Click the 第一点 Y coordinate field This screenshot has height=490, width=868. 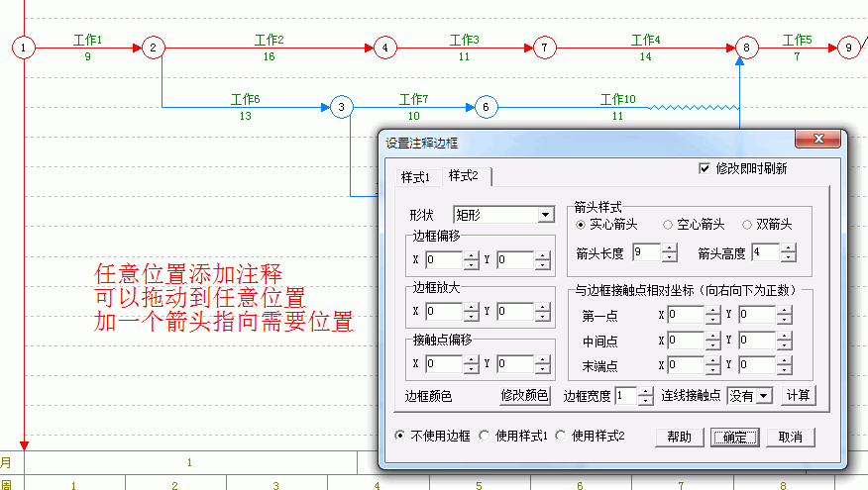pos(757,315)
